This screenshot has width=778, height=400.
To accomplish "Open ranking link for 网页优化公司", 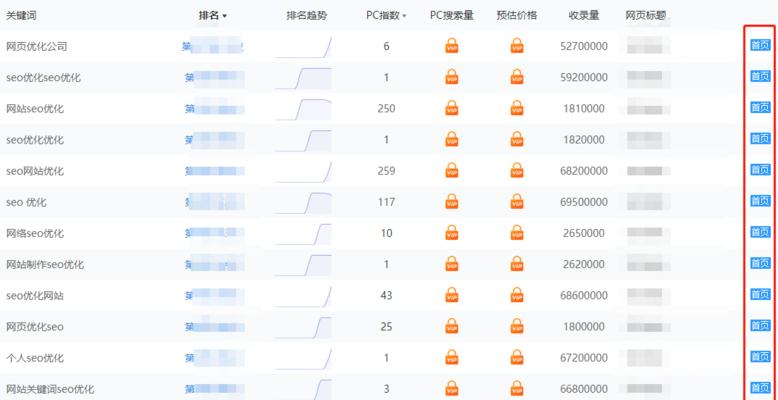I will pyautogui.click(x=212, y=46).
